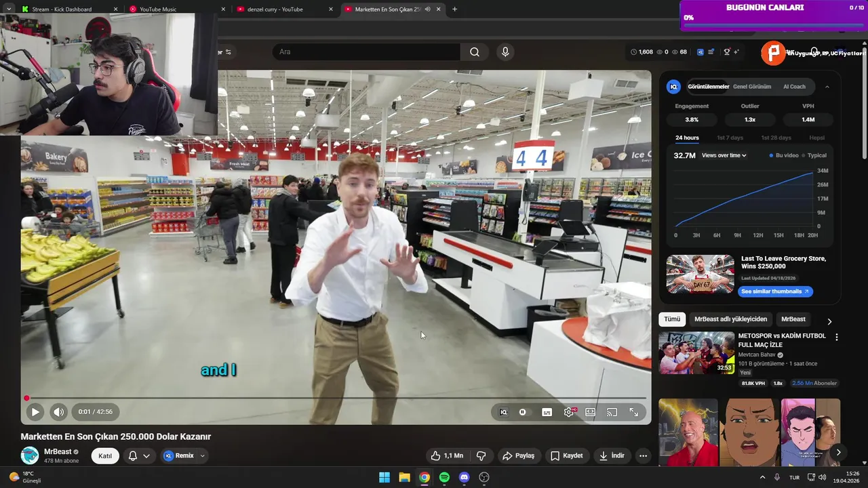This screenshot has width=868, height=488.
Task: Open the Windows Start menu
Action: coord(384,477)
